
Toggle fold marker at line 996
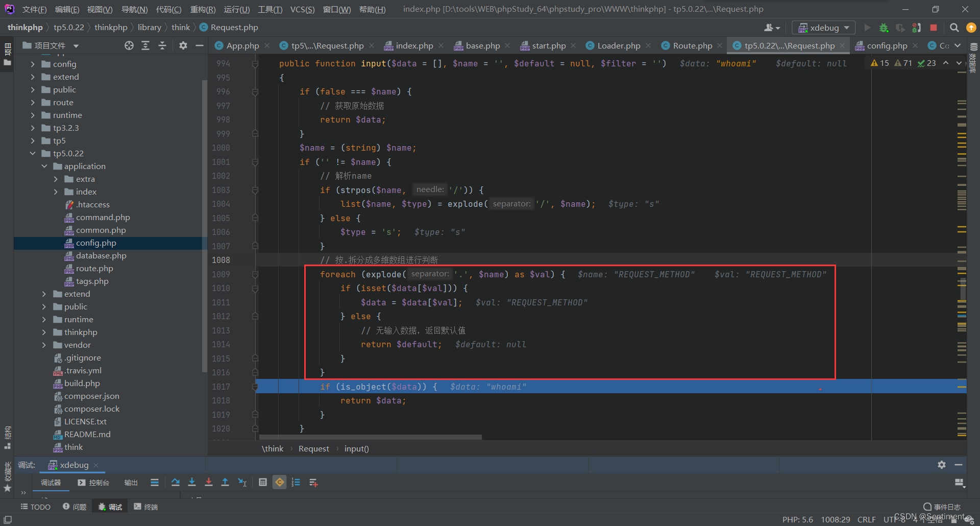click(255, 91)
